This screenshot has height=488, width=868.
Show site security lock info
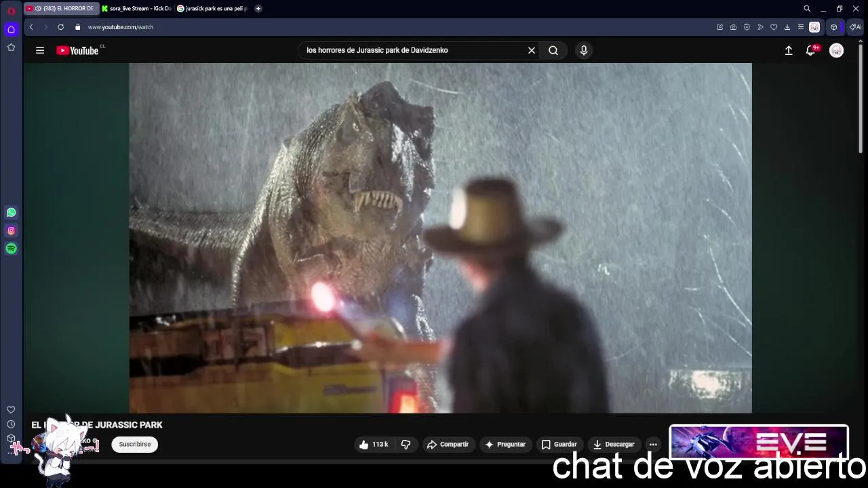tap(77, 27)
